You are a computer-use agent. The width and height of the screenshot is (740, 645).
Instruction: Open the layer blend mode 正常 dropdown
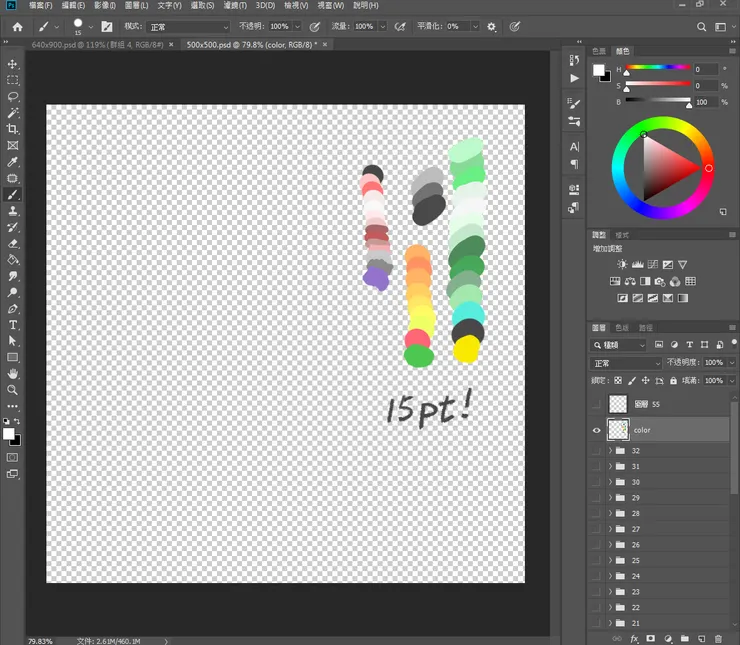click(624, 363)
